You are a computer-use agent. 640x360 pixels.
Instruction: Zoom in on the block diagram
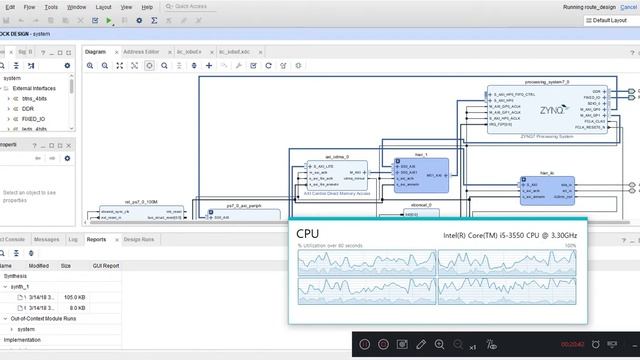click(90, 66)
